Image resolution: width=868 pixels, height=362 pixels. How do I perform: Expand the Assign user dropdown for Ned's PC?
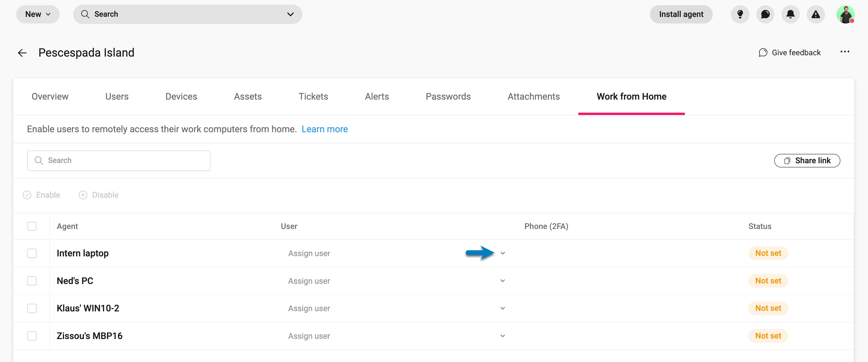503,280
